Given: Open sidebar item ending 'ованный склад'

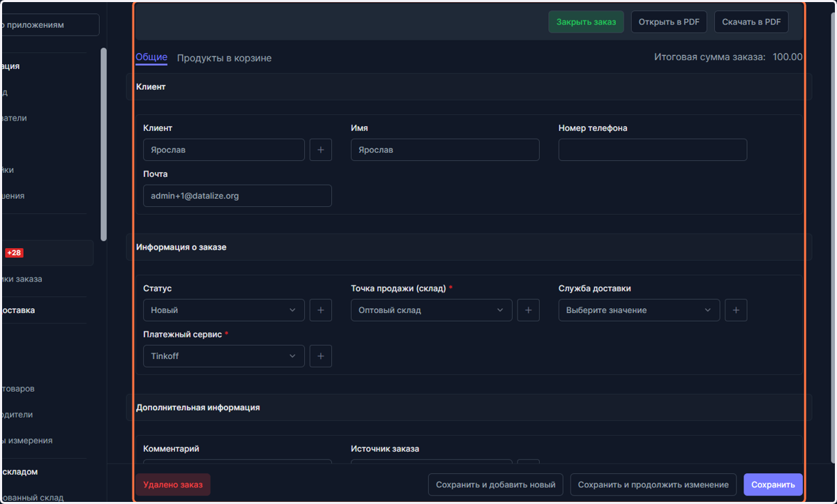Looking at the screenshot, I should point(32,498).
